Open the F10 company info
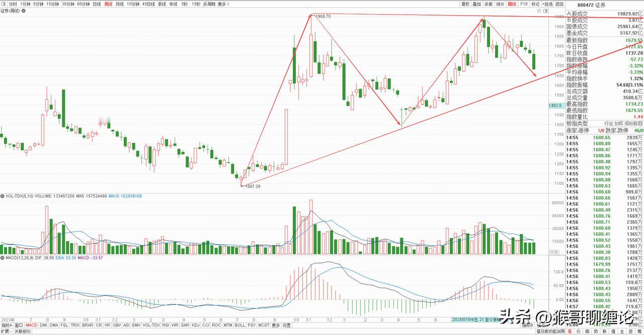644x335 pixels. tap(524, 4)
